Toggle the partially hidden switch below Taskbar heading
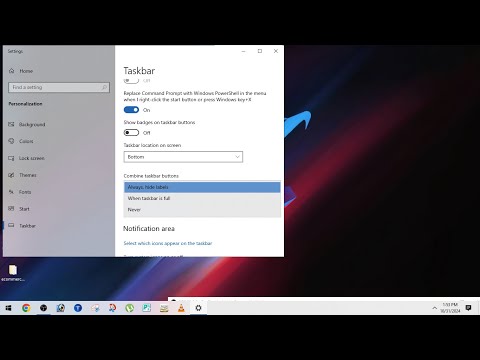 (x=131, y=81)
